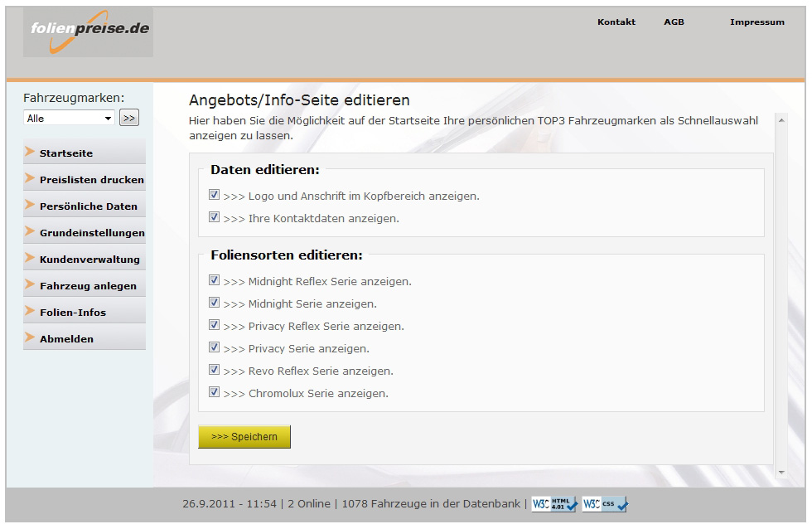Click the >> go button beside brand dropdown
812x529 pixels.
129,118
